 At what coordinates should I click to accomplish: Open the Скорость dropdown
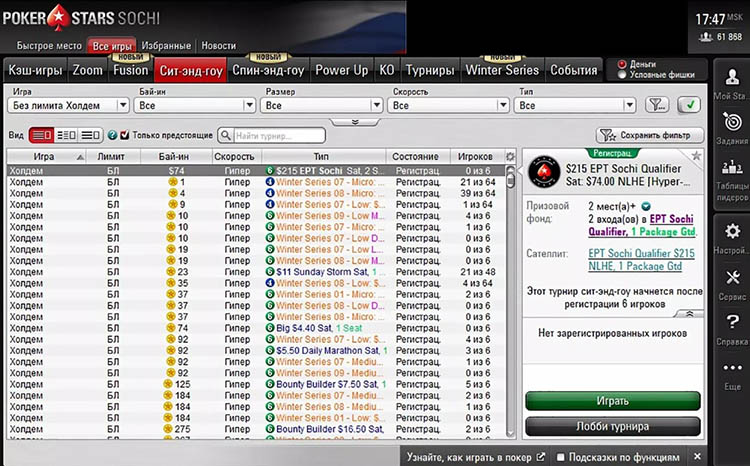pyautogui.click(x=448, y=105)
